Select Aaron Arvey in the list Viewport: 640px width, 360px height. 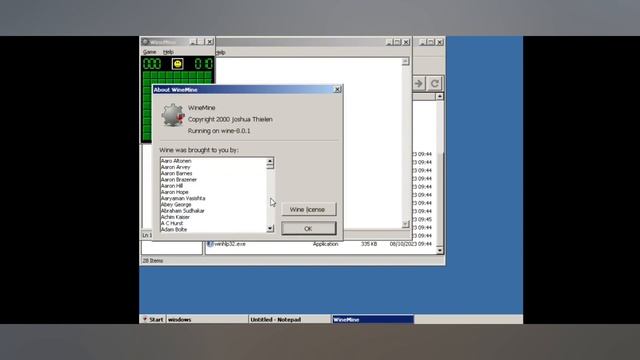pyautogui.click(x=176, y=167)
